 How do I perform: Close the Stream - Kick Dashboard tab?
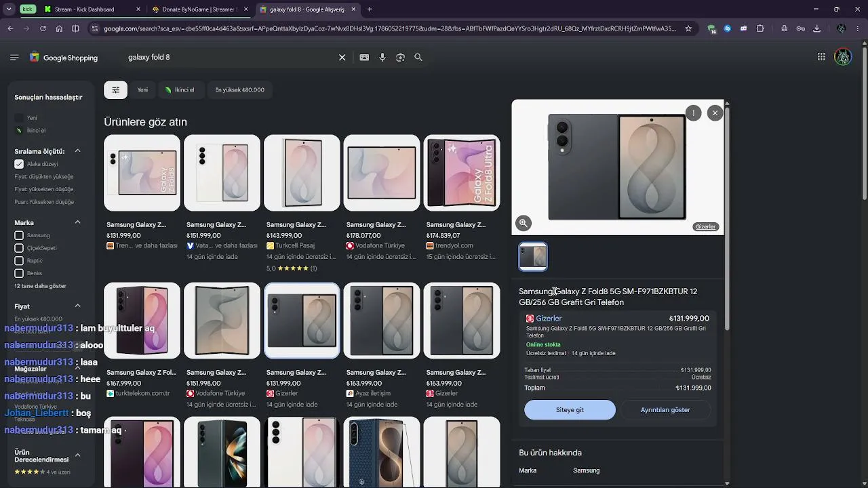[138, 9]
